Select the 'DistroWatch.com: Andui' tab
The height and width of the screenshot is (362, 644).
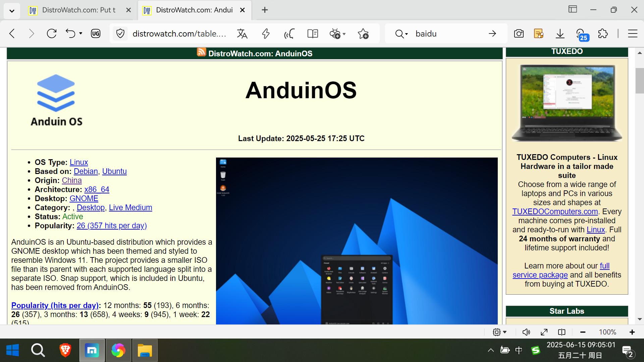click(195, 10)
